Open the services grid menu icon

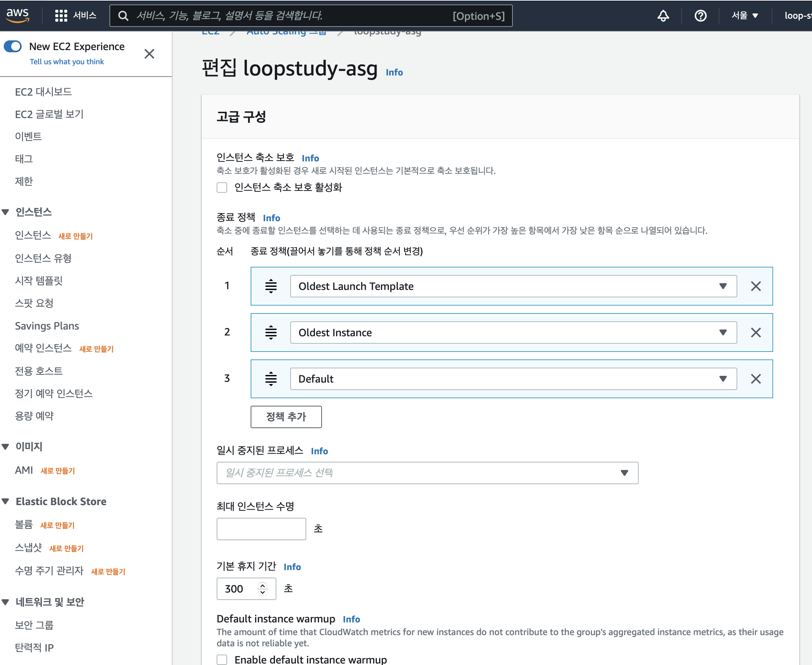click(61, 15)
